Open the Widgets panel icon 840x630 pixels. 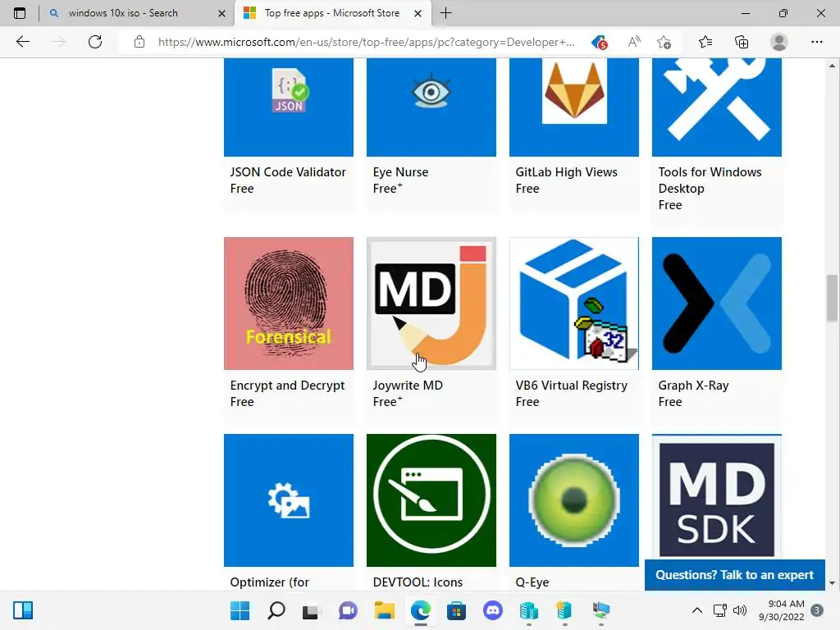(x=23, y=610)
